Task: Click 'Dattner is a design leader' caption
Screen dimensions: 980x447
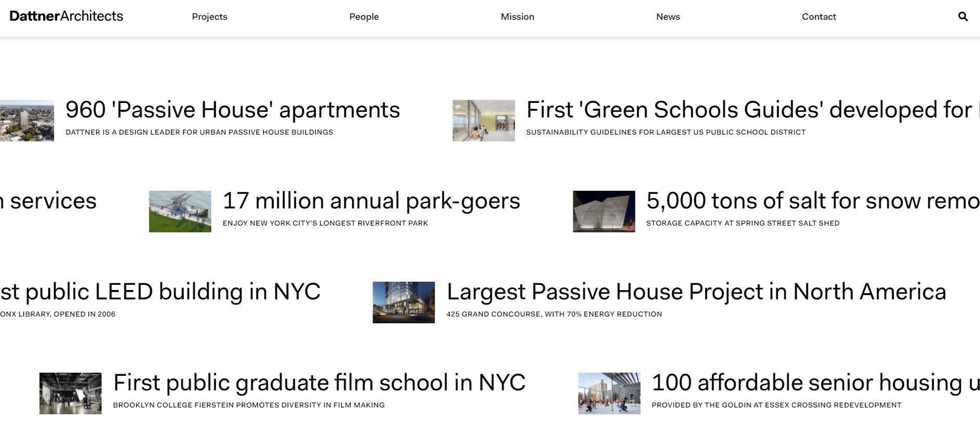Action: click(199, 133)
